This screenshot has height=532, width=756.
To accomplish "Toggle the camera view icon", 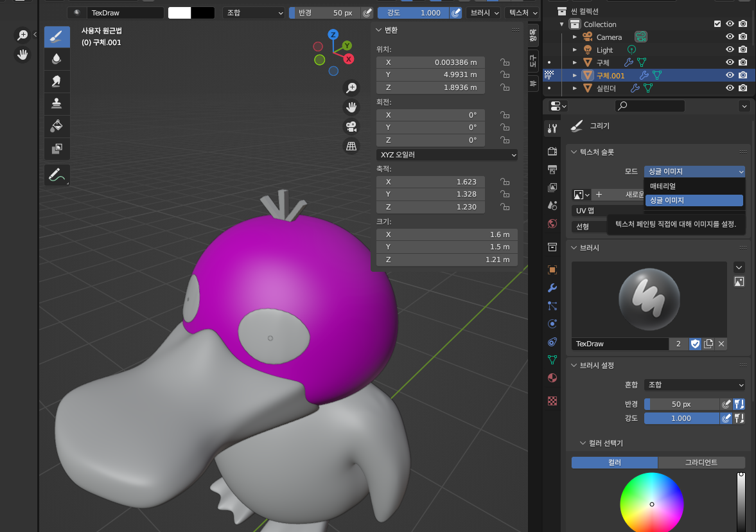I will tap(351, 127).
